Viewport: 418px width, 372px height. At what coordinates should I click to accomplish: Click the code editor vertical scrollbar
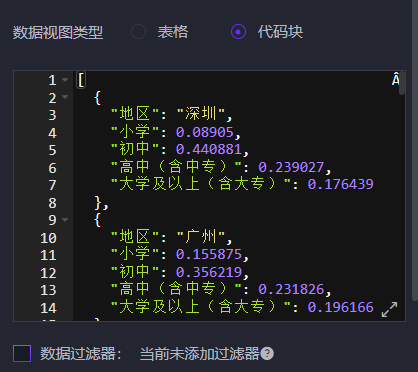point(402,83)
